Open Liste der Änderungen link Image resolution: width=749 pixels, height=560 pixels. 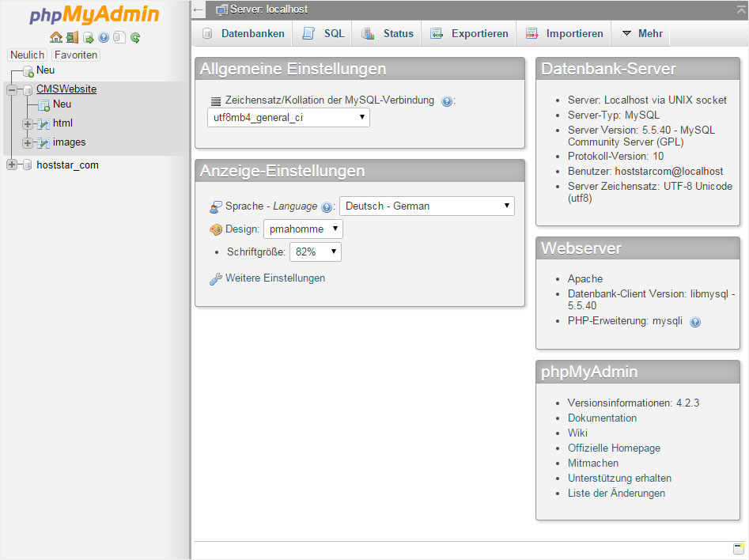coord(616,493)
